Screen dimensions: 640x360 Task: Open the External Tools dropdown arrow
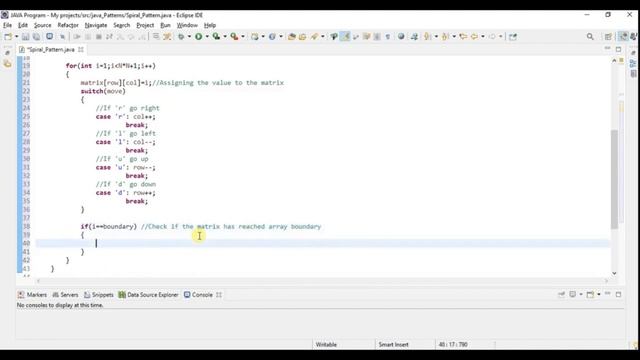point(243,37)
